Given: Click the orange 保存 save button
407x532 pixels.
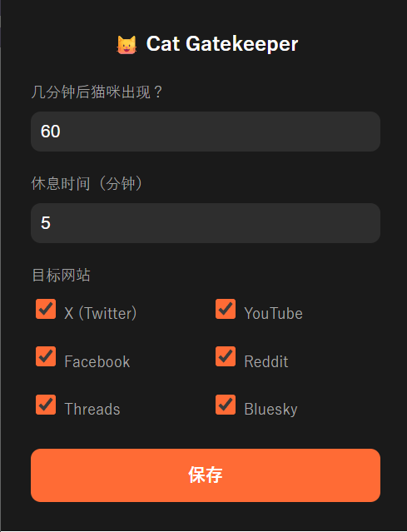Looking at the screenshot, I should tap(206, 475).
